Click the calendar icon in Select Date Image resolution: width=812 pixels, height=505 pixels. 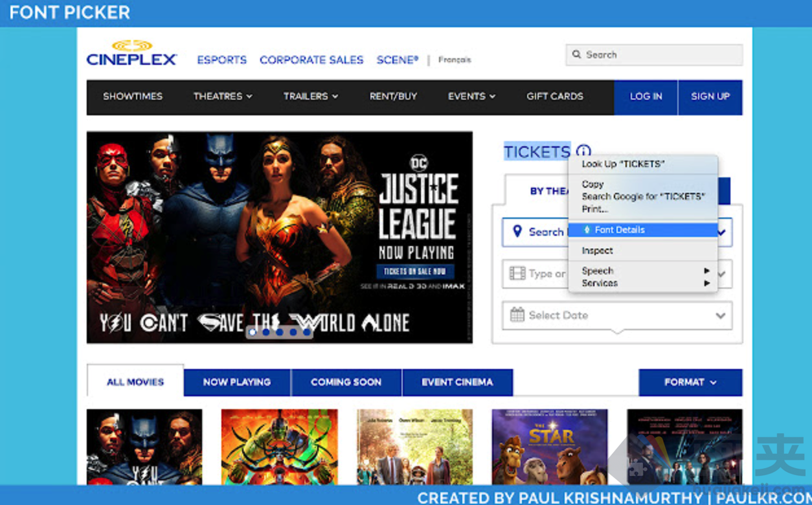517,315
